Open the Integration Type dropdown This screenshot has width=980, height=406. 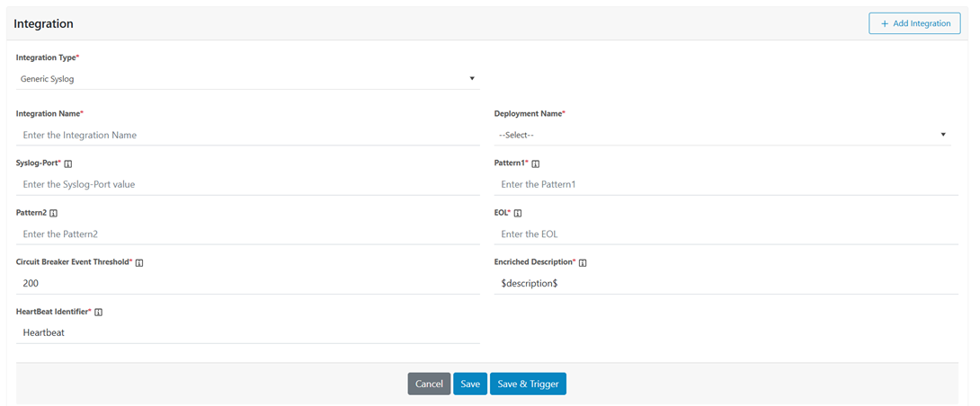[247, 79]
